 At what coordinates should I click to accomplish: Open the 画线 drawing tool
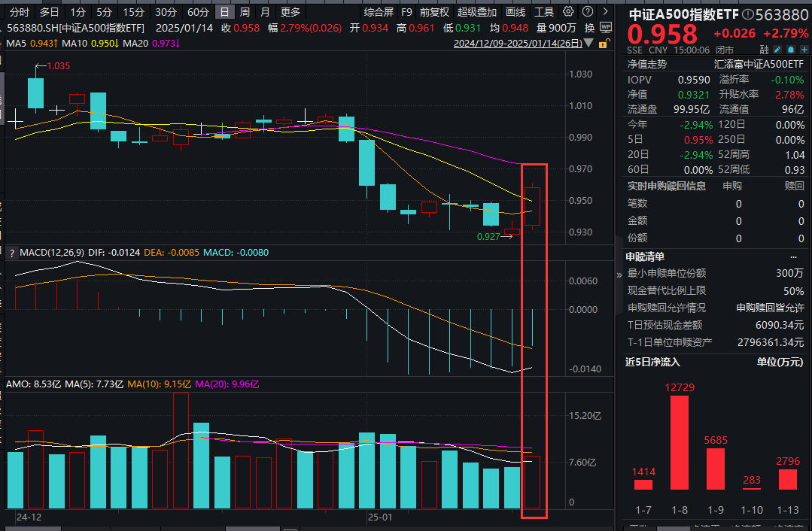(x=516, y=11)
